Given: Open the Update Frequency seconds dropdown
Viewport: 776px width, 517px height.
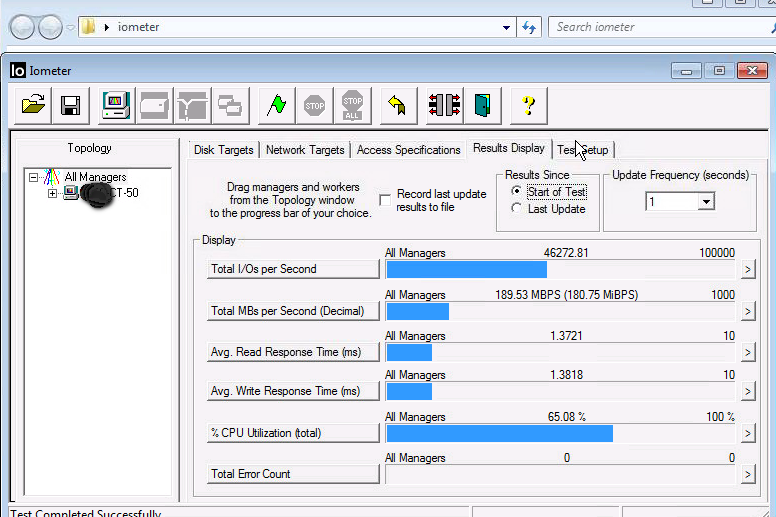Looking at the screenshot, I should point(706,202).
